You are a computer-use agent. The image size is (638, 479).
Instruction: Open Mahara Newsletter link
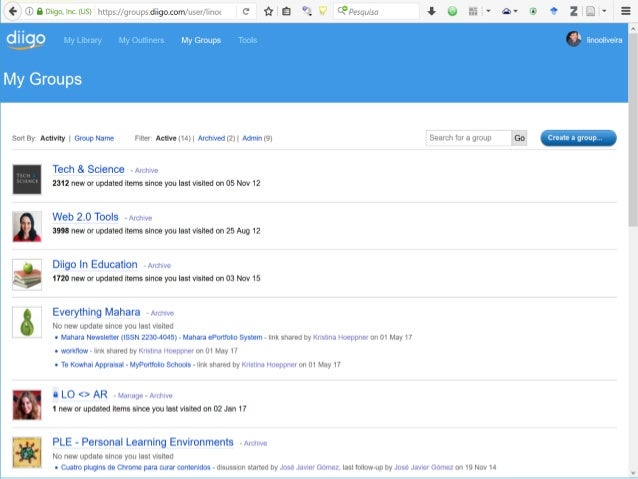[162, 337]
